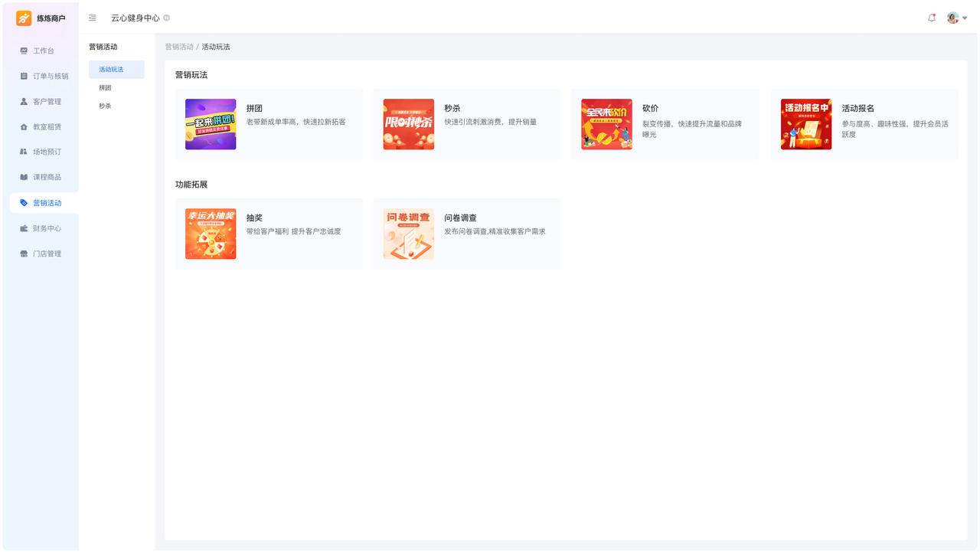
Task: Click the 幸运大抽奖 lottery thumbnail
Action: (x=211, y=234)
